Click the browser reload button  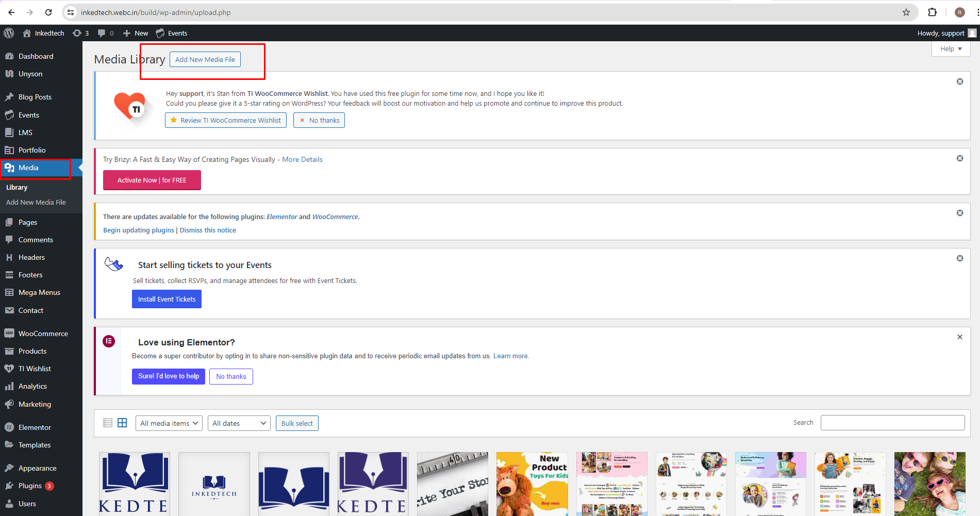coord(48,12)
